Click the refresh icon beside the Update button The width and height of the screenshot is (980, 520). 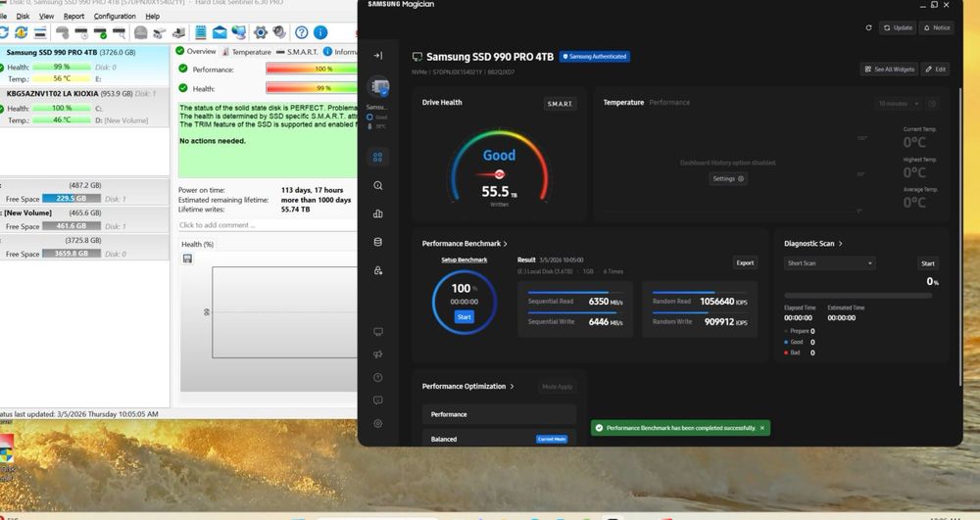[868, 27]
